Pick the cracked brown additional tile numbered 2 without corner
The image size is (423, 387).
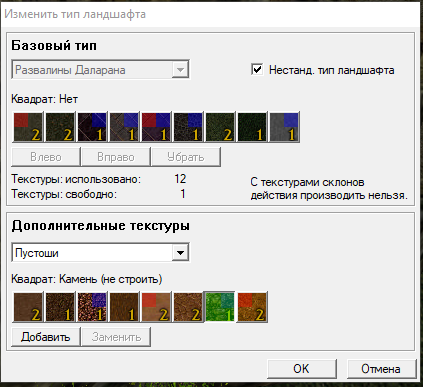tap(188, 307)
